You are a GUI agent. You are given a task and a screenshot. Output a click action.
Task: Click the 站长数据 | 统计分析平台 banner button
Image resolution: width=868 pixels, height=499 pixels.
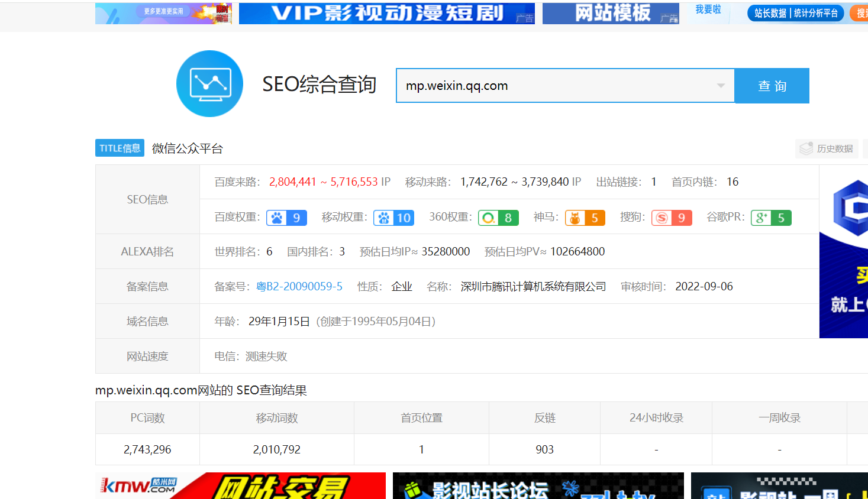(x=796, y=13)
